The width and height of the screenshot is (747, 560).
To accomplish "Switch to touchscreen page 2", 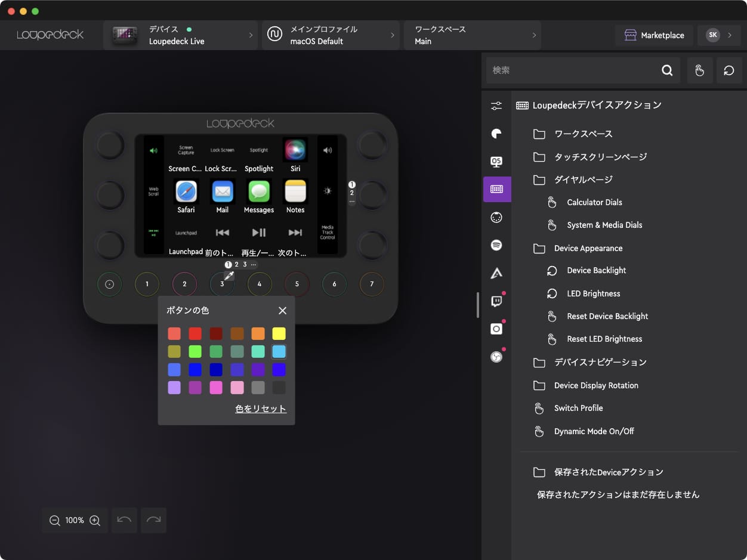I will (237, 264).
